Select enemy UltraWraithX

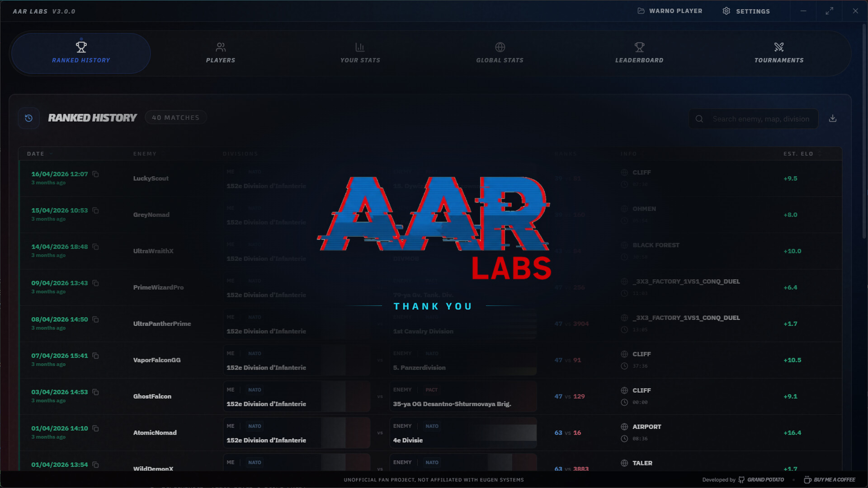pyautogui.click(x=153, y=251)
